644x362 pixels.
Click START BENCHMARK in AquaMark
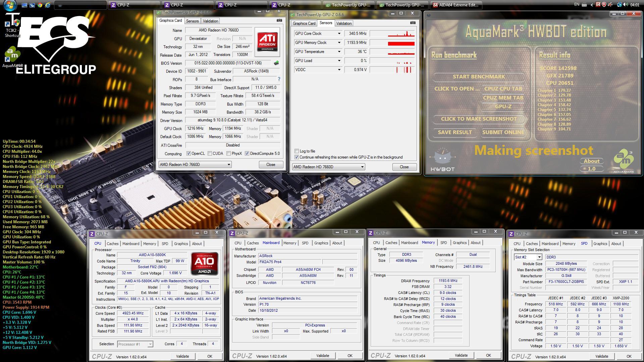click(x=479, y=77)
